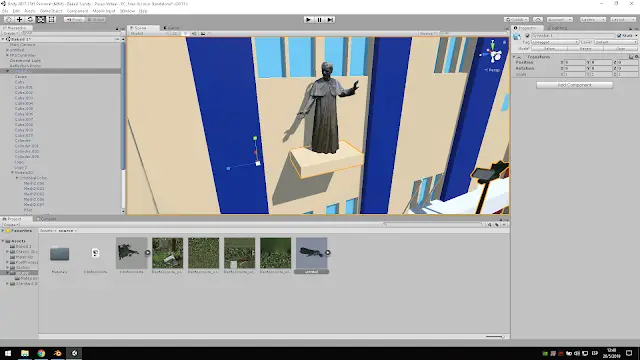Toggle scene effects image icon
This screenshot has height=360, width=640.
[x=203, y=33]
